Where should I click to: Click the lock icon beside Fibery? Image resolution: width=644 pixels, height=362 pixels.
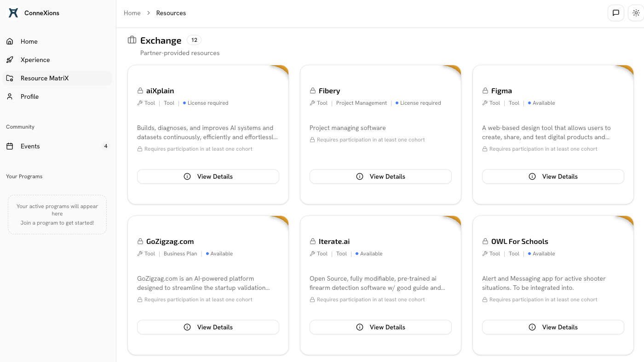click(x=313, y=91)
